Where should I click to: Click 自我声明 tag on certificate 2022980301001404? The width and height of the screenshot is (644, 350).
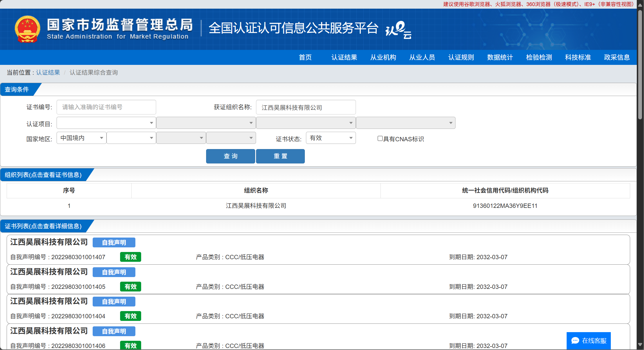pyautogui.click(x=114, y=302)
